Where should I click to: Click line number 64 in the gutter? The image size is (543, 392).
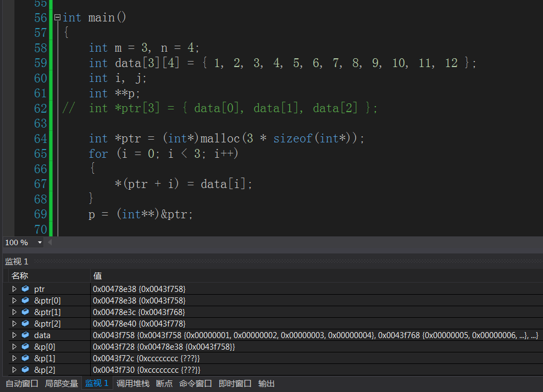tap(41, 139)
